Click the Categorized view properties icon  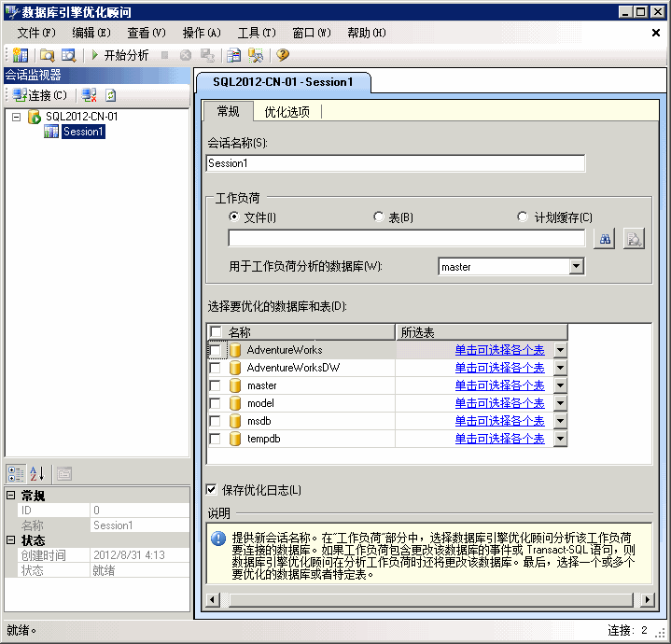pyautogui.click(x=16, y=474)
